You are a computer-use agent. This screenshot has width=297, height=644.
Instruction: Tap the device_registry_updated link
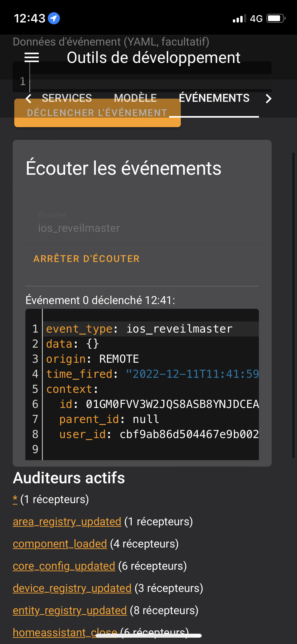tap(72, 588)
